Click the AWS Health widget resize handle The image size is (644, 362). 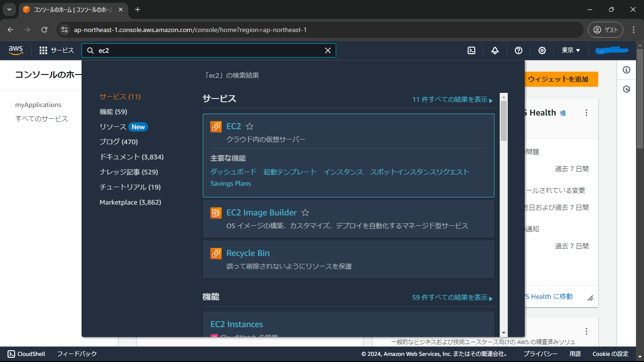coord(590,298)
